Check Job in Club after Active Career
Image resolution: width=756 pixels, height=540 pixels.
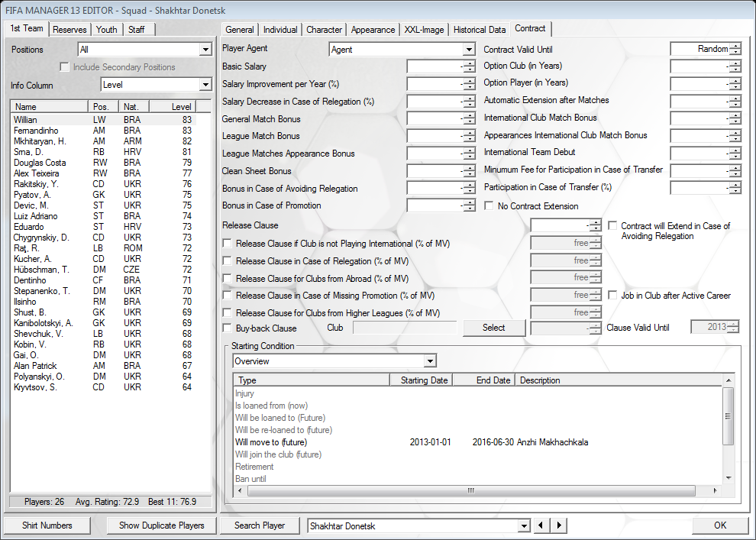tap(612, 296)
